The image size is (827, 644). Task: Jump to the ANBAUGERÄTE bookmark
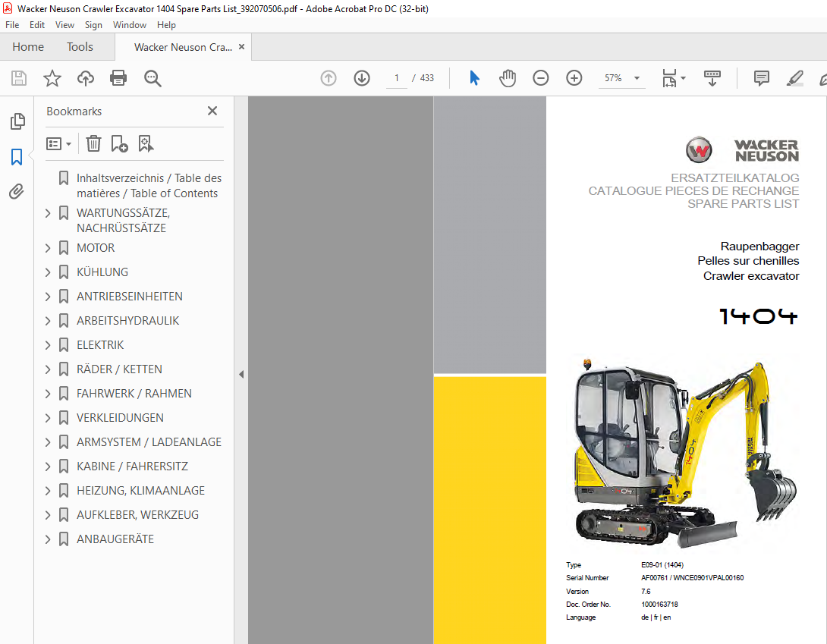click(115, 539)
